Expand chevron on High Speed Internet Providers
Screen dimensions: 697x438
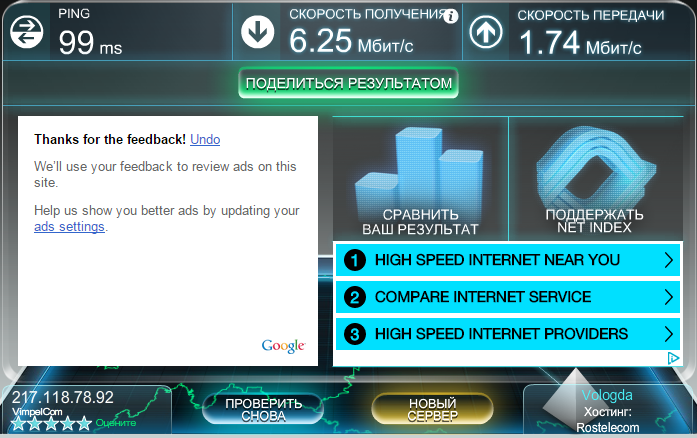tap(669, 334)
